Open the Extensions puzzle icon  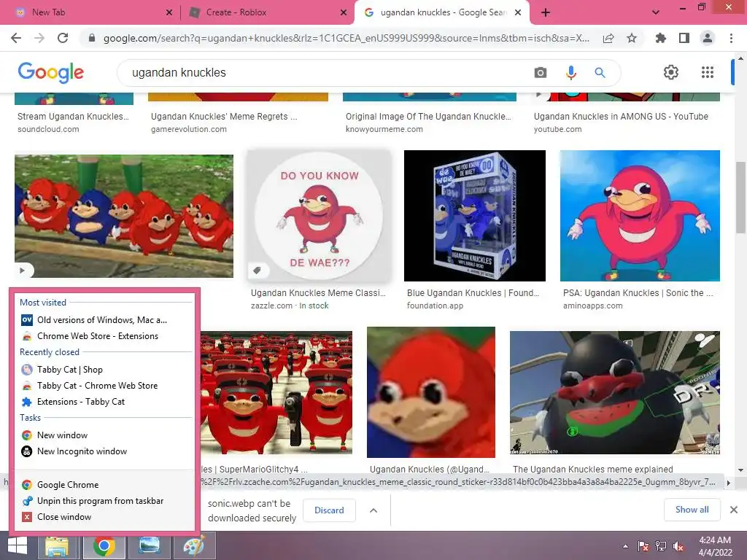661,38
